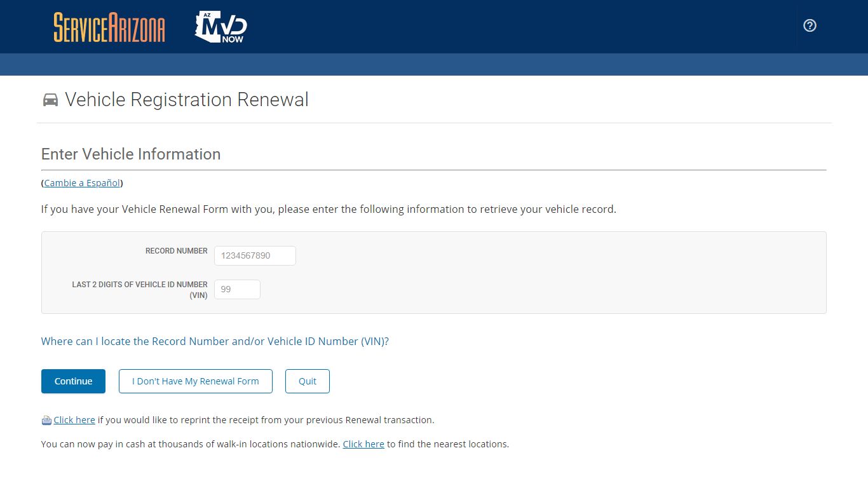Open Click here link for nearest locations
The height and width of the screenshot is (488, 868).
pyautogui.click(x=363, y=444)
